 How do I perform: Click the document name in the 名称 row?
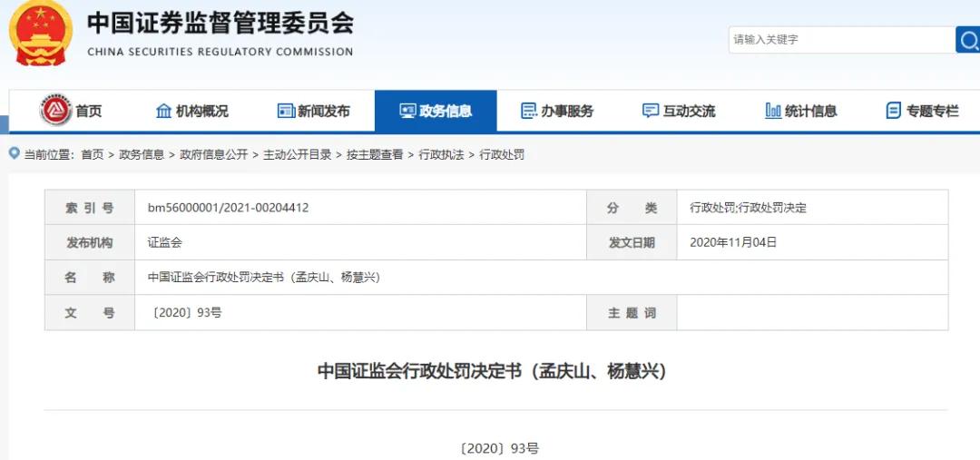264,278
